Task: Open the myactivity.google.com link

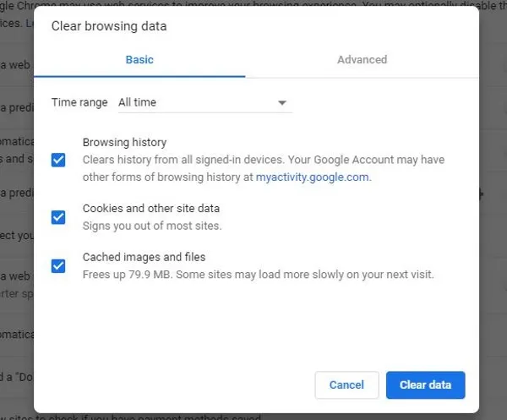Action: pyautogui.click(x=313, y=177)
